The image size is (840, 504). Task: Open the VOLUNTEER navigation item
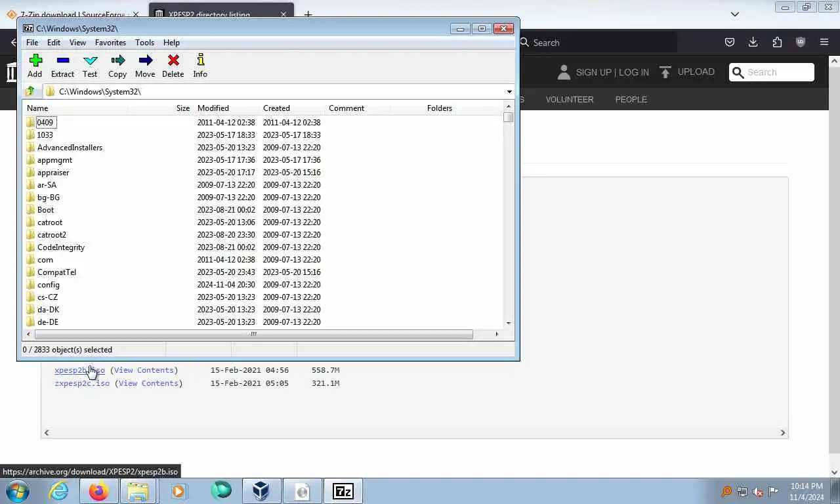(570, 100)
